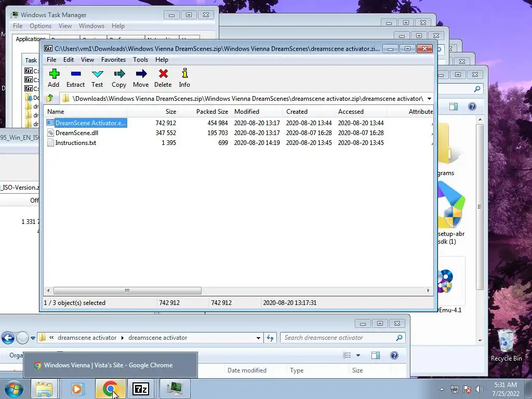
Task: Open the view options dropdown arrow in Explorer
Action: tap(358, 355)
